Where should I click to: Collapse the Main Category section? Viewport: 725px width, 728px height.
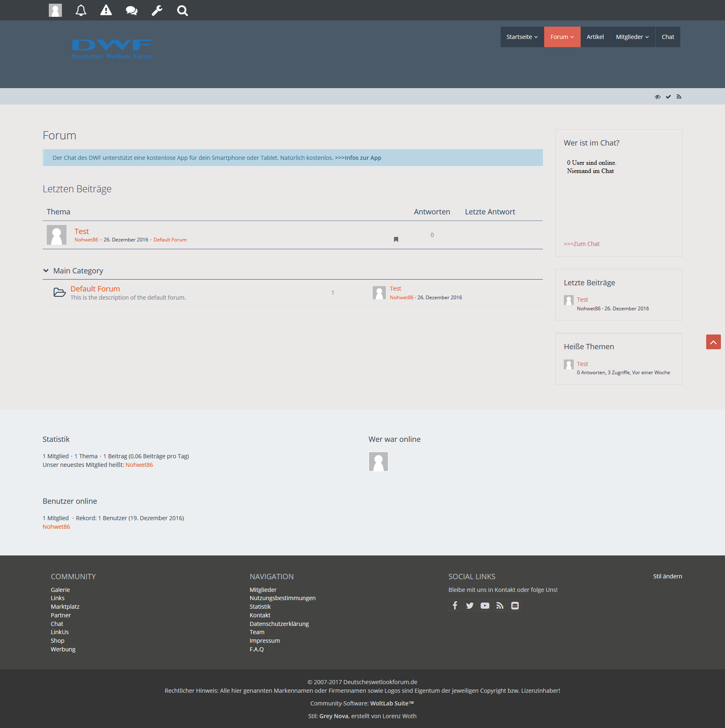pos(46,271)
